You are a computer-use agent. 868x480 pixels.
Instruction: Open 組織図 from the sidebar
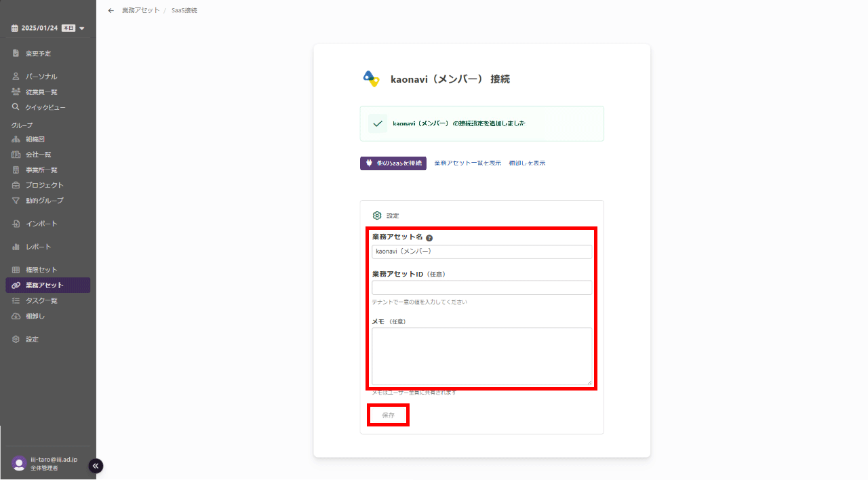click(35, 139)
